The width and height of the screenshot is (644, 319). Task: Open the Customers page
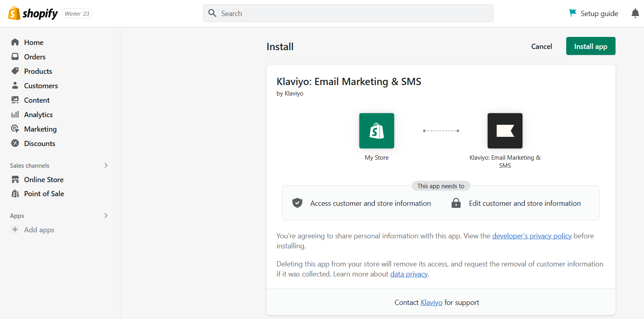tap(41, 85)
